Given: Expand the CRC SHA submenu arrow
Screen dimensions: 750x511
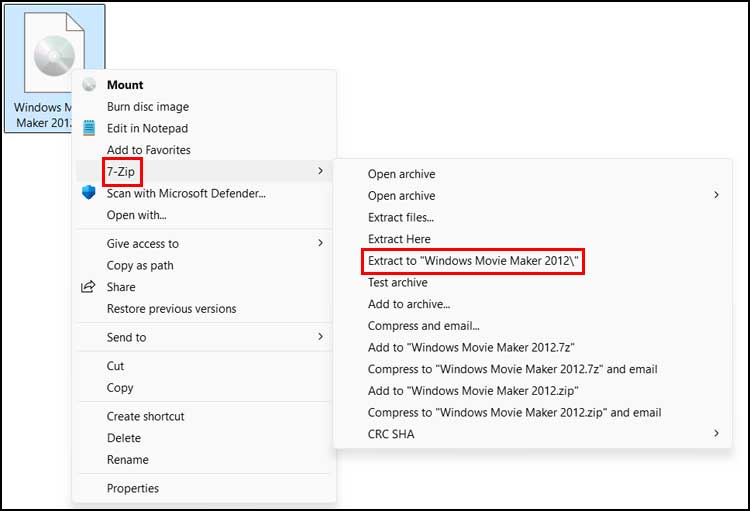Looking at the screenshot, I should coord(716,433).
